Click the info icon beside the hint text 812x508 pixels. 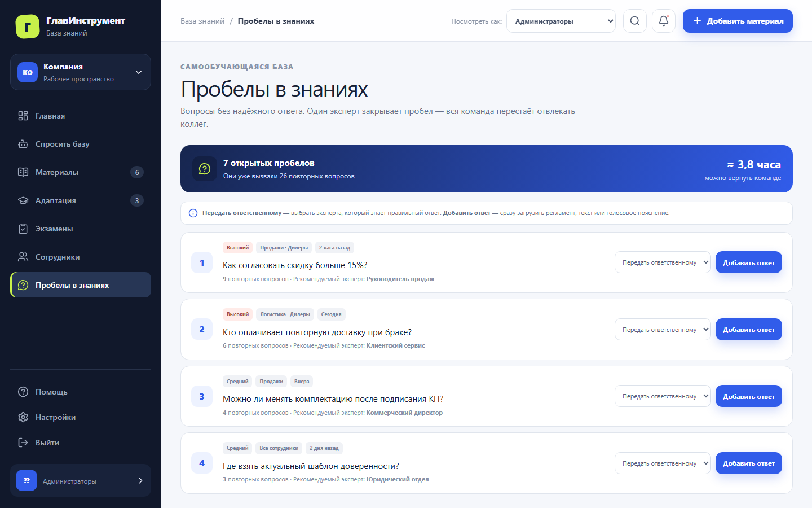click(193, 213)
